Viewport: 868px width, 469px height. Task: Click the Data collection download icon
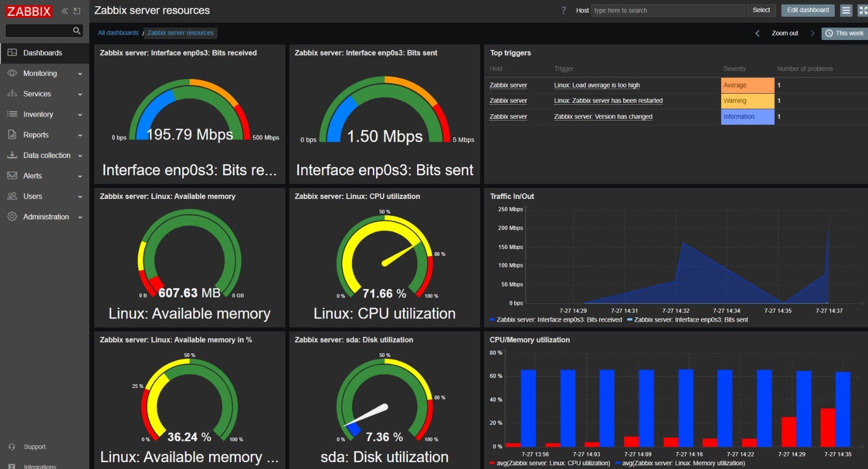(12, 155)
